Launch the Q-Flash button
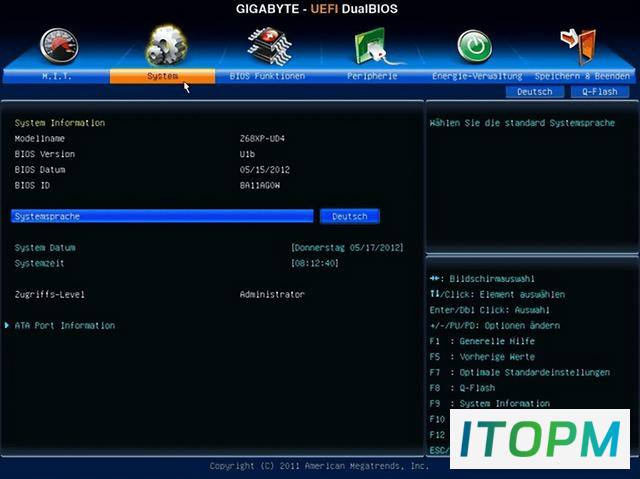Viewport: 640px width, 479px height. (x=600, y=92)
